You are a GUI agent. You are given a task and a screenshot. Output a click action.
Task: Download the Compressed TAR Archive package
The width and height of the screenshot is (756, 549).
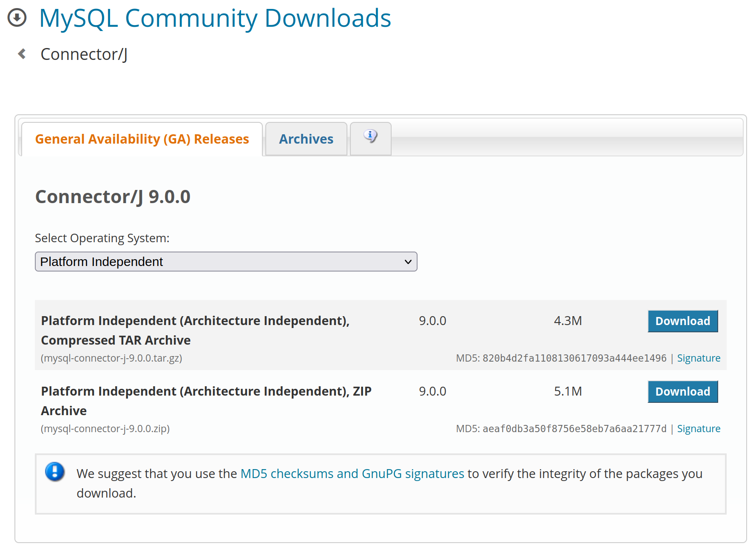click(682, 321)
